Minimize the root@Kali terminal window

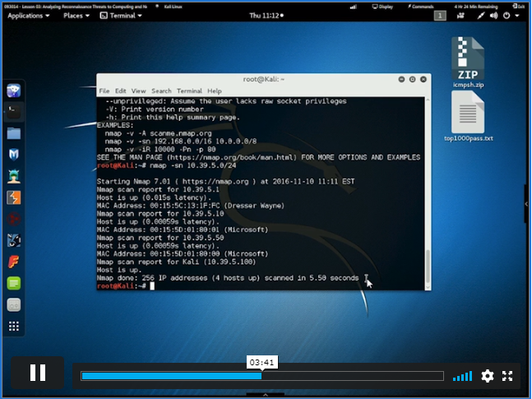[401, 79]
